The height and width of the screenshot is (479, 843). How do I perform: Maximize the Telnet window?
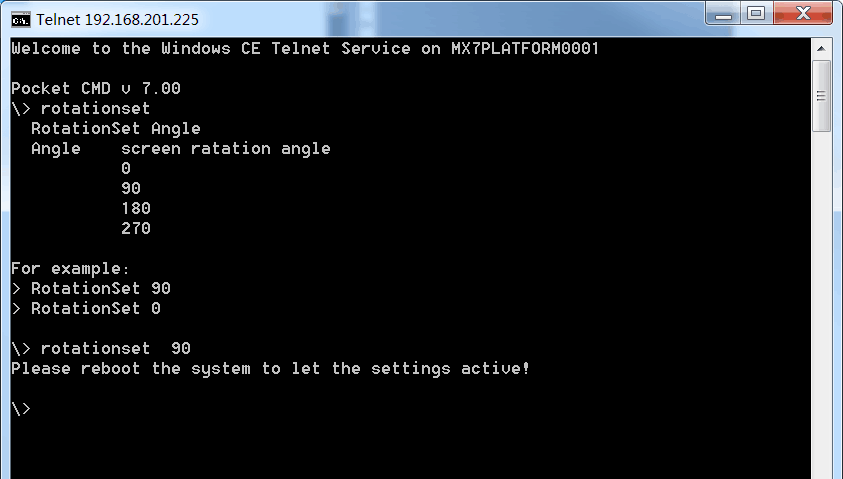pos(756,13)
